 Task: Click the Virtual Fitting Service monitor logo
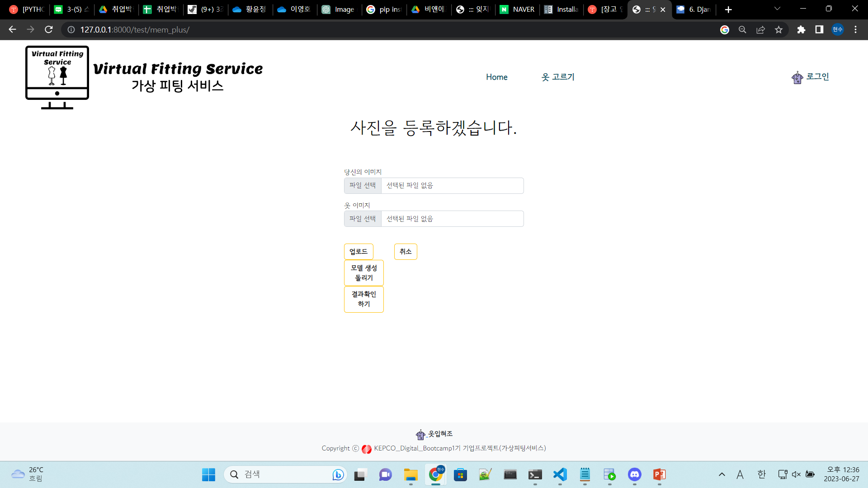[x=57, y=77]
